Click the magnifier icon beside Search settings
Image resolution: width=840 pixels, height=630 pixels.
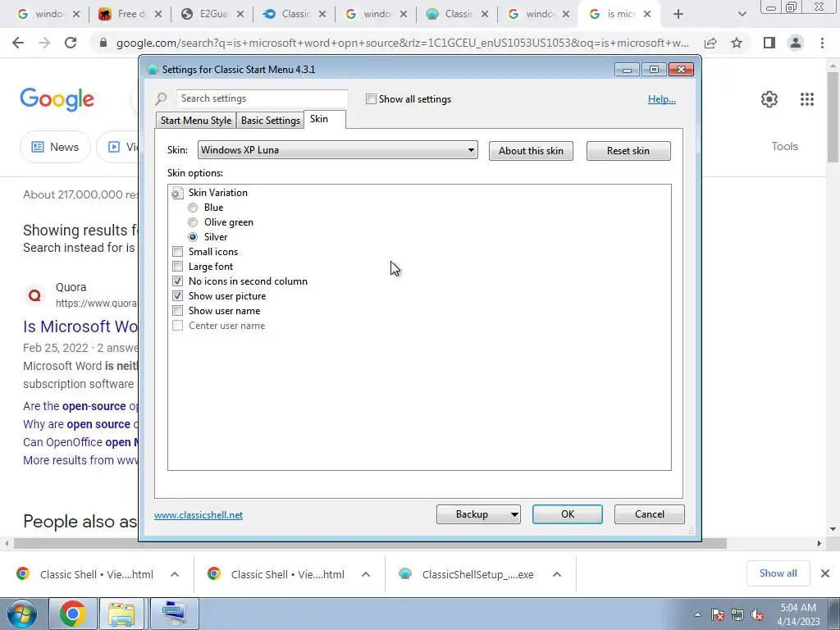[x=161, y=99]
